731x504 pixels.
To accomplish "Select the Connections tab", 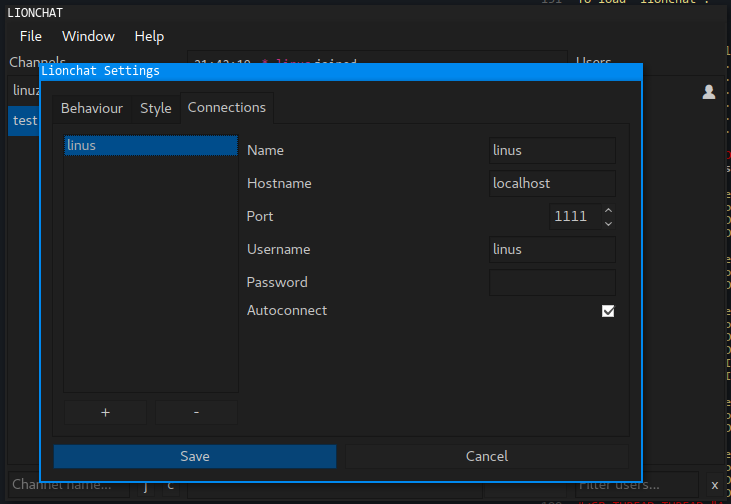I will click(x=227, y=108).
